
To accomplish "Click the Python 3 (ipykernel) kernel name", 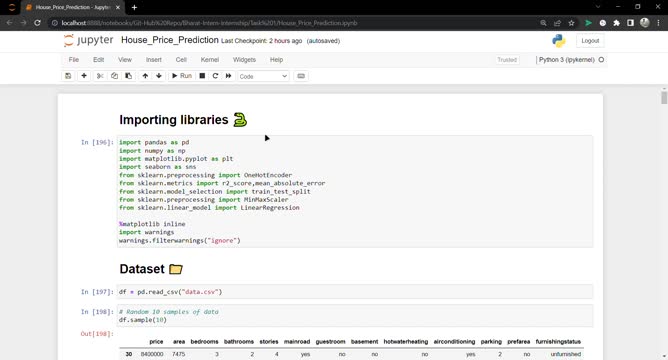I will (567, 60).
